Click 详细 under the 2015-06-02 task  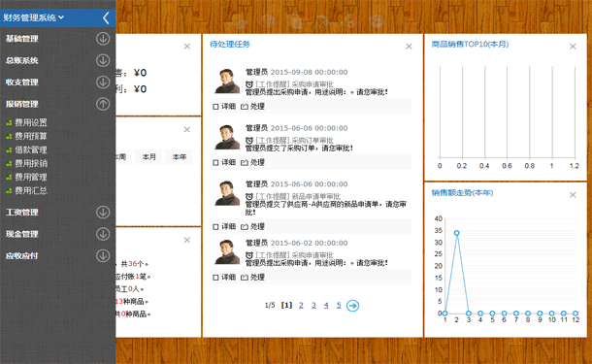click(224, 278)
